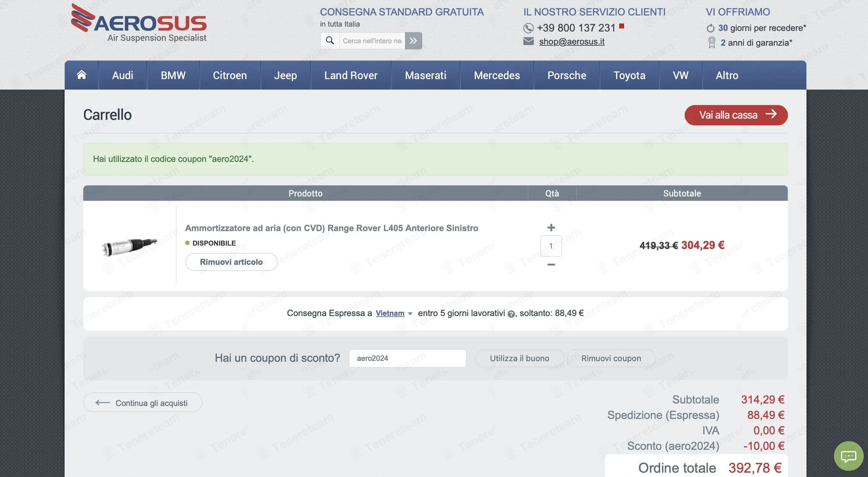Image resolution: width=868 pixels, height=477 pixels.
Task: Click the Spedizione (Espressa) label
Action: 663,415
